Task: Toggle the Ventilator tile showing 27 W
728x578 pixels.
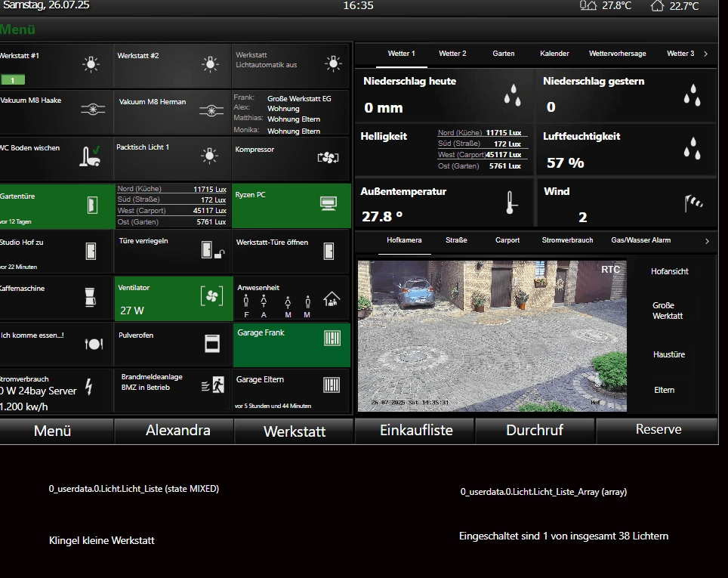Action: 174,298
